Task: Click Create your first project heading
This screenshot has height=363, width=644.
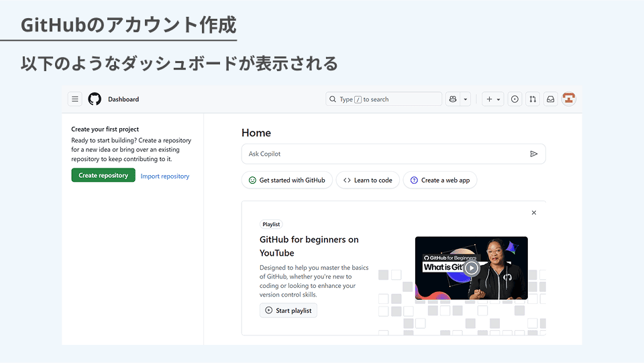Action: coord(105,129)
